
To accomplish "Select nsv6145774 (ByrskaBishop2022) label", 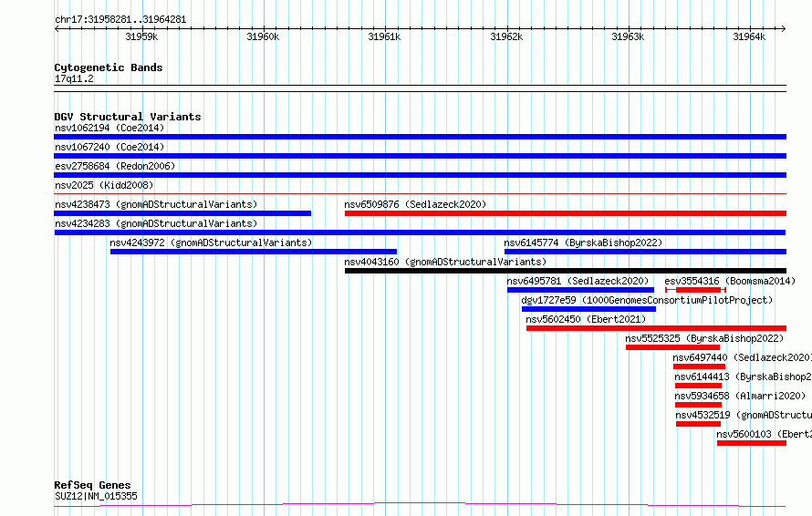I will 583,243.
